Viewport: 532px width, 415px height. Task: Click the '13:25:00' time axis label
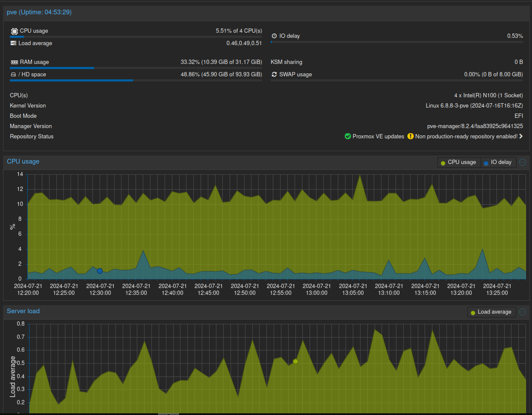[x=497, y=293]
